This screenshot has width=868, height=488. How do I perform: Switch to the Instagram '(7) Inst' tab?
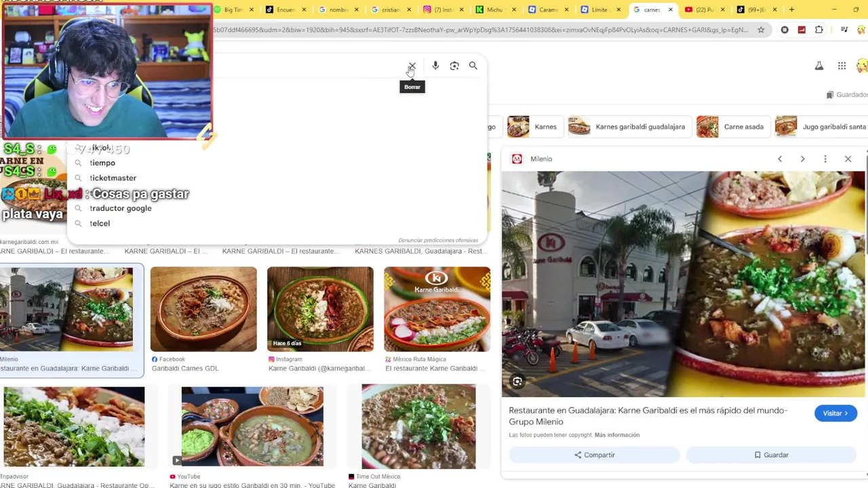tap(445, 9)
